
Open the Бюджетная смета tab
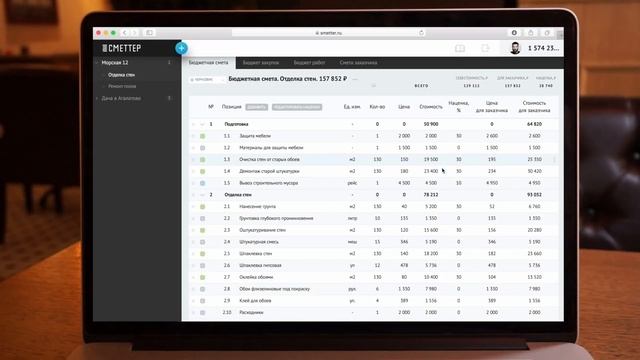pyautogui.click(x=209, y=63)
